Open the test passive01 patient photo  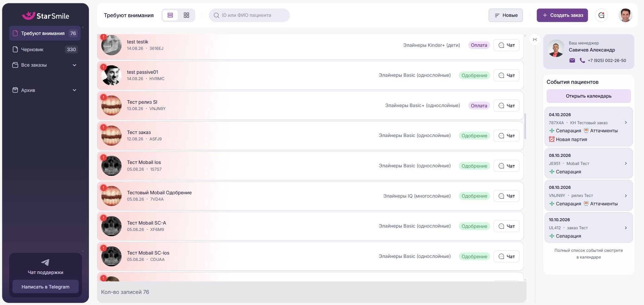(x=112, y=75)
